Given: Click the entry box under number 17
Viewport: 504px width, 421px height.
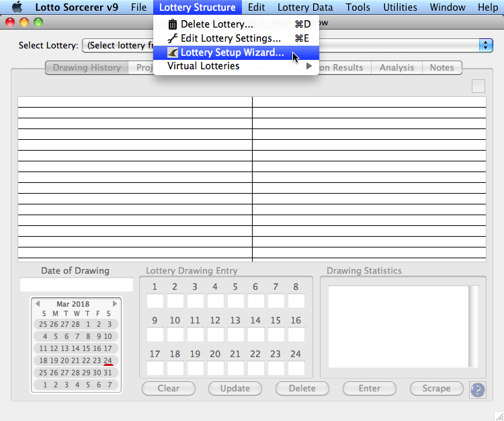Looking at the screenshot, I should 155,369.
